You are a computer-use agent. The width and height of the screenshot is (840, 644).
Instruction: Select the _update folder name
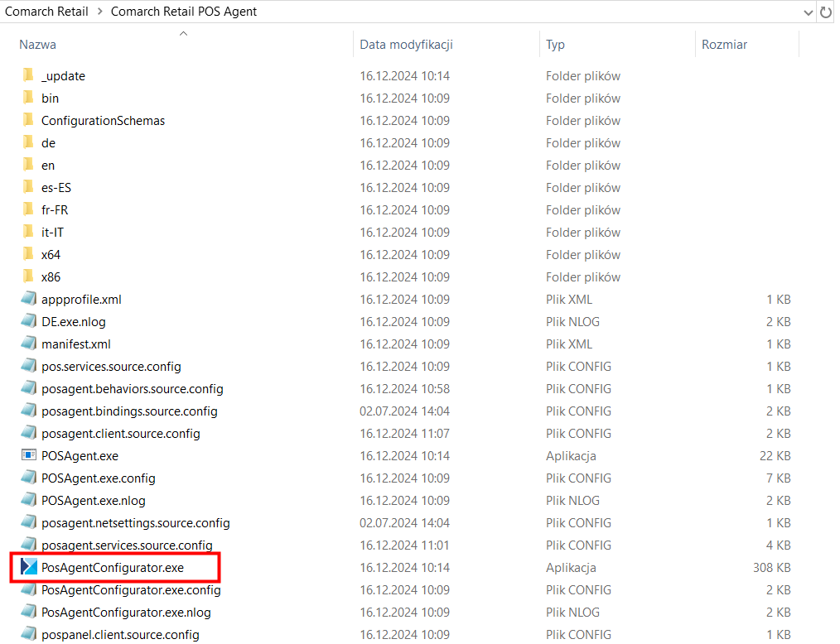click(x=63, y=76)
